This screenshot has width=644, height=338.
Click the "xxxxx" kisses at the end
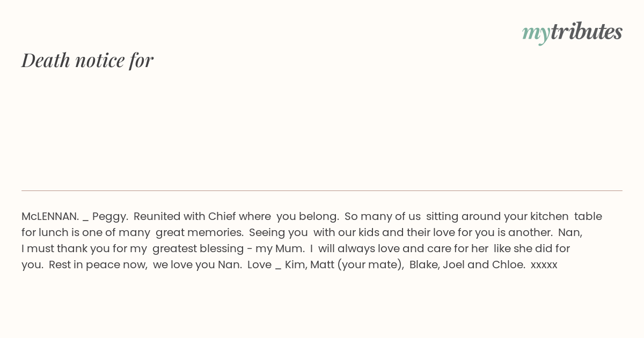coord(544,266)
